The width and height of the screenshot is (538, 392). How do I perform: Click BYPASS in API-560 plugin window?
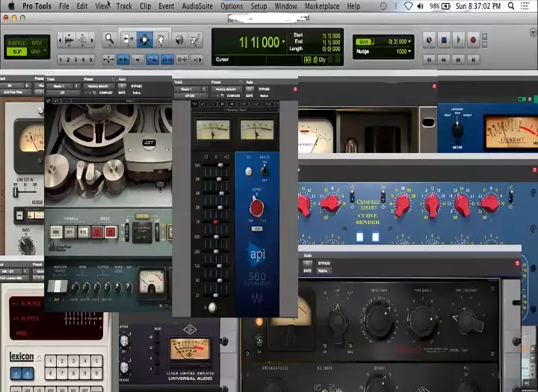(264, 89)
